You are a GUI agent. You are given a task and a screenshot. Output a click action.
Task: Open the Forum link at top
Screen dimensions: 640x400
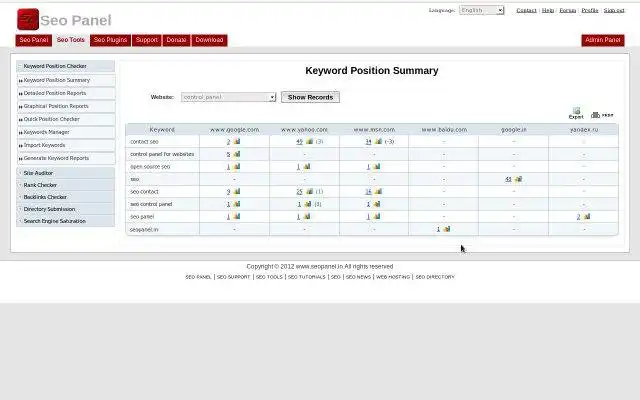[567, 10]
